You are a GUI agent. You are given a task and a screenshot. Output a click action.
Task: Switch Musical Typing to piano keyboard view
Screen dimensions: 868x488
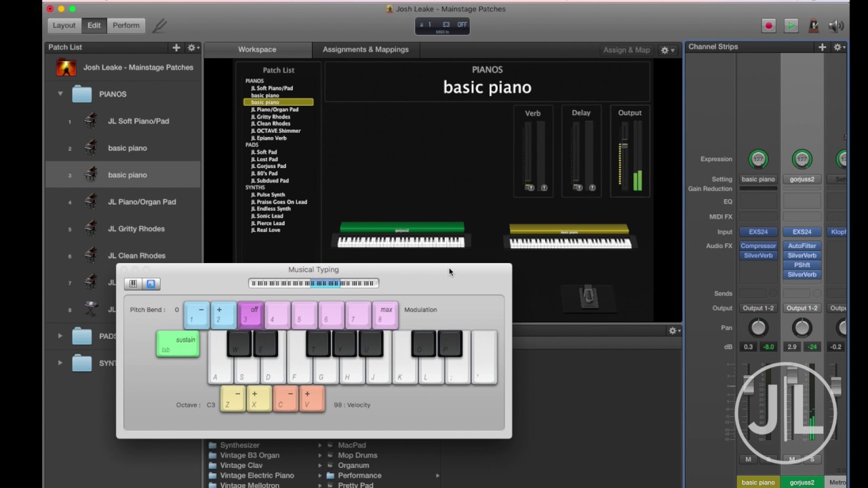click(x=133, y=284)
